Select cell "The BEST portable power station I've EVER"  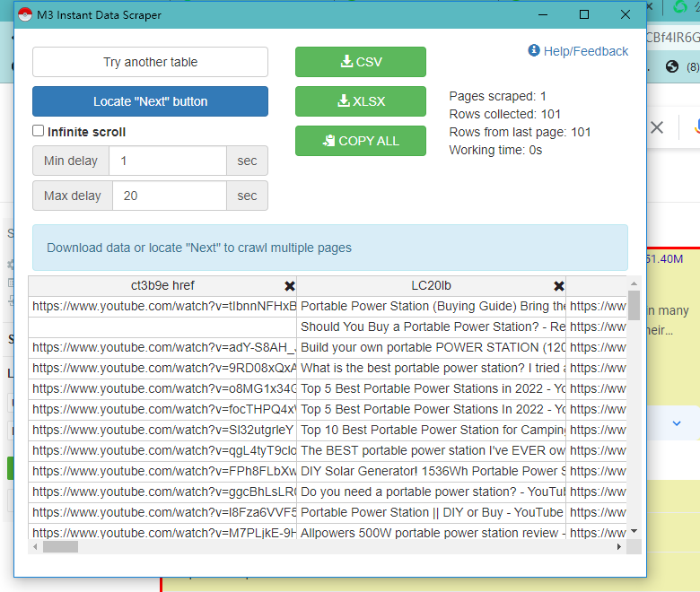click(x=432, y=450)
